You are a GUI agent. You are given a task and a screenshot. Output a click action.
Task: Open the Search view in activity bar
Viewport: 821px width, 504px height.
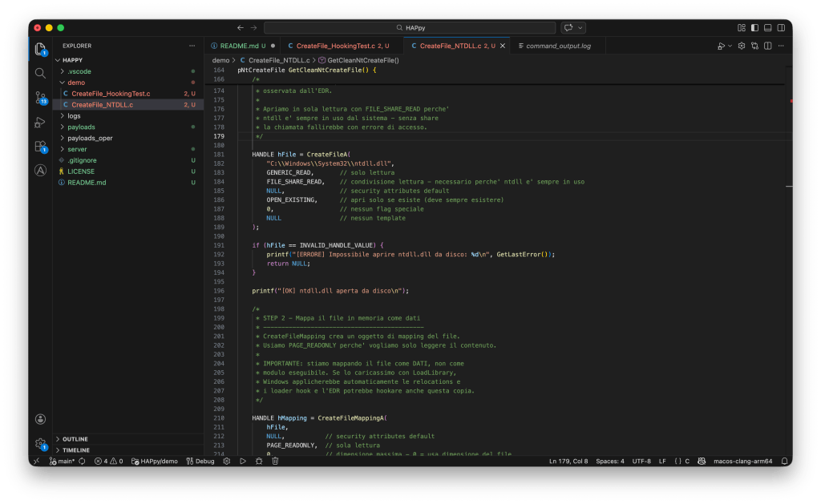pyautogui.click(x=40, y=73)
